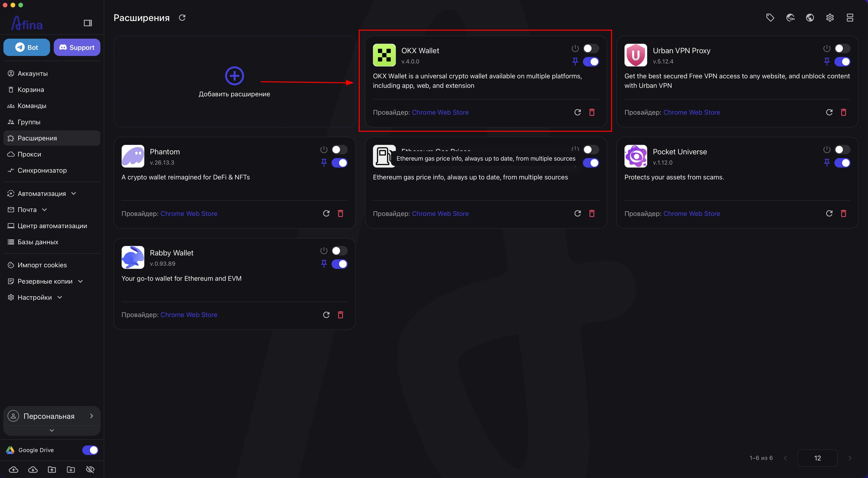Open Прокси in the sidebar
This screenshot has height=478, width=868.
(52, 154)
